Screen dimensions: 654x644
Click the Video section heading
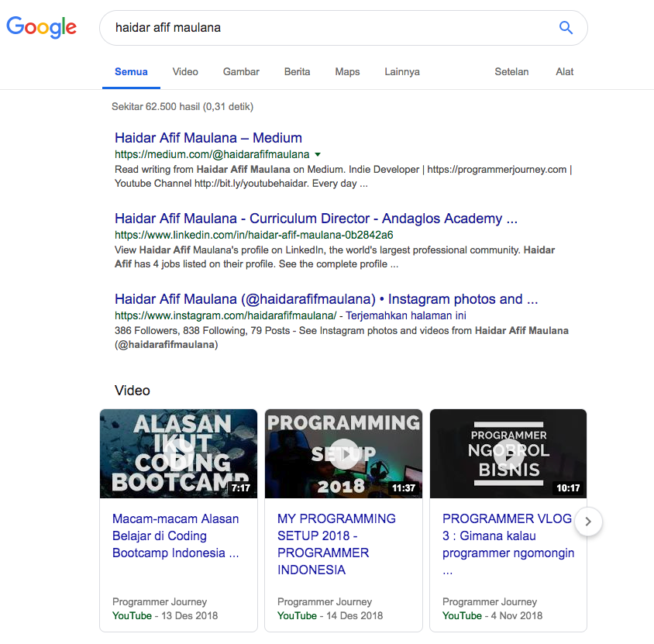(133, 391)
